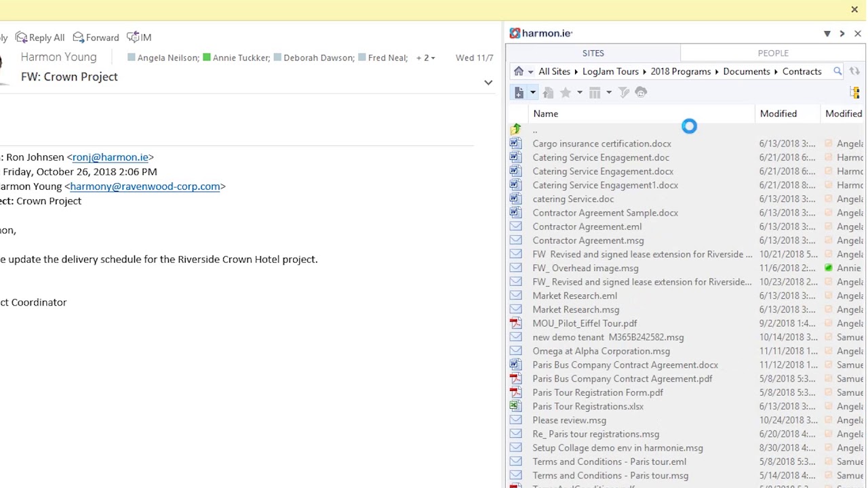Viewport: 868px width, 488px height.
Task: Select Market Research.eml
Action: [x=574, y=296]
